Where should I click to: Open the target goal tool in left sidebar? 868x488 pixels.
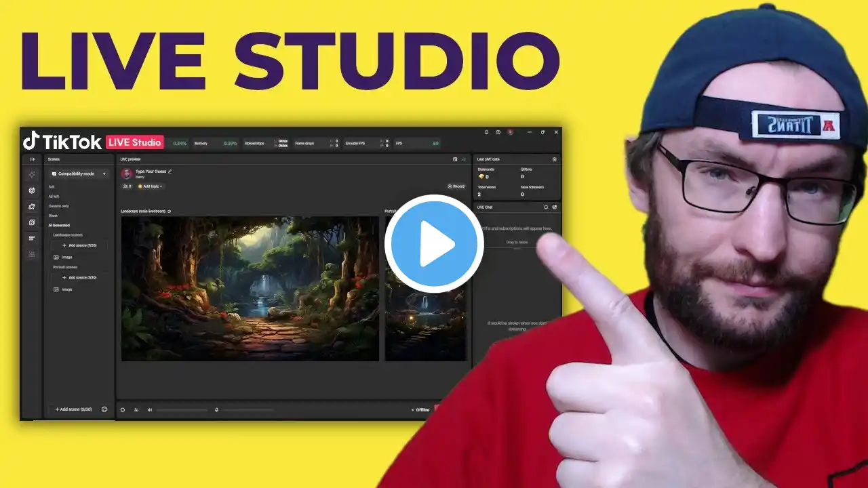32,190
